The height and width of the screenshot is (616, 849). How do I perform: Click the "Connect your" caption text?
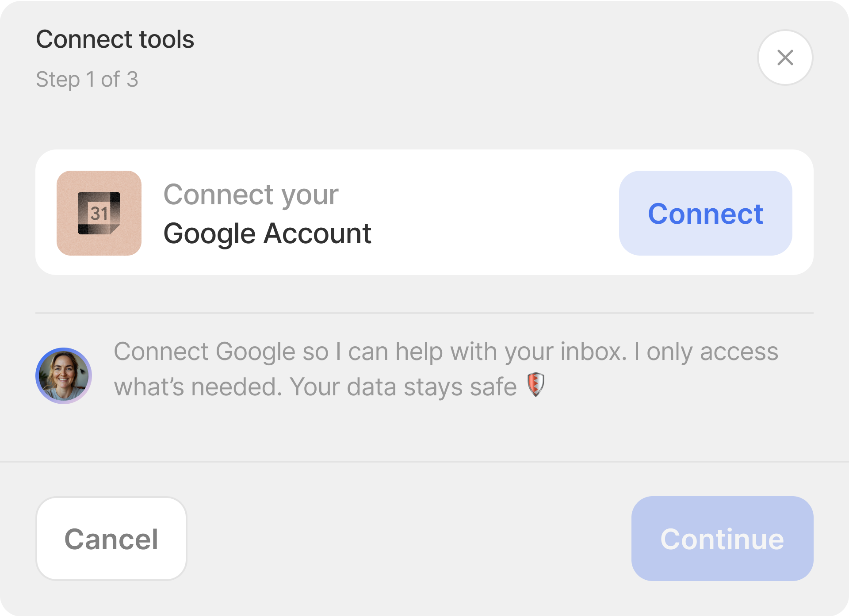pyautogui.click(x=251, y=195)
